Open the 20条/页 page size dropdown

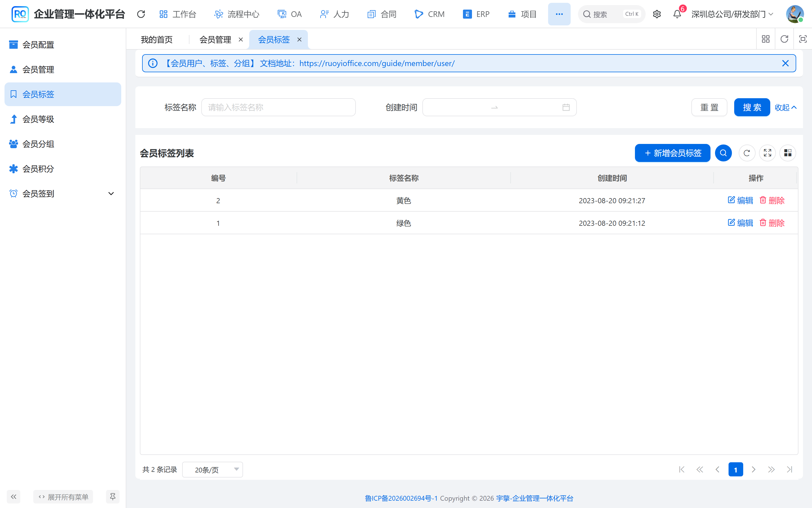[x=212, y=469]
